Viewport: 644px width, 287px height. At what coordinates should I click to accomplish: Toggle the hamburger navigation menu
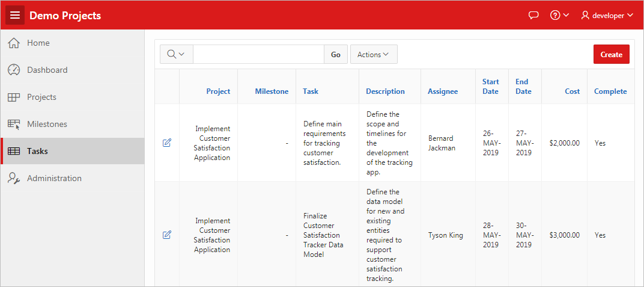point(15,15)
